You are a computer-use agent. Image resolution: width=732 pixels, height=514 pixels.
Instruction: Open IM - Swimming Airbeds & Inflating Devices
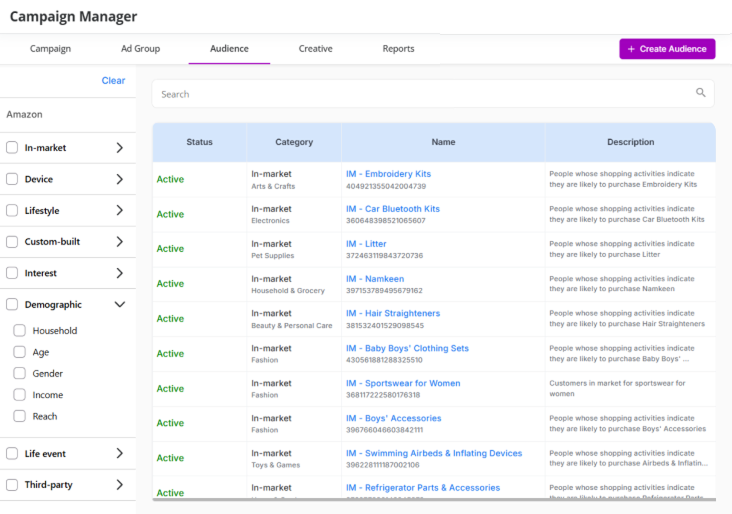pos(434,453)
